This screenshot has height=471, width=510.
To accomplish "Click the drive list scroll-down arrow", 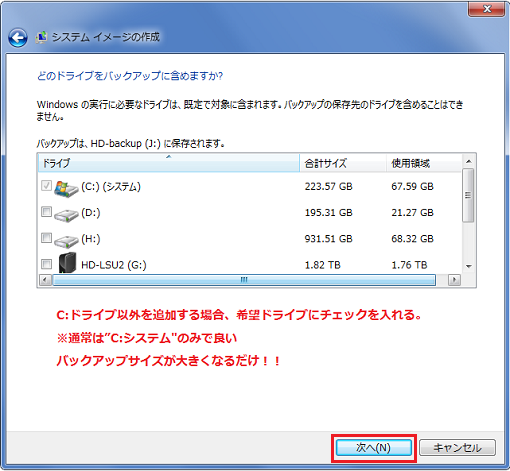I will point(469,266).
